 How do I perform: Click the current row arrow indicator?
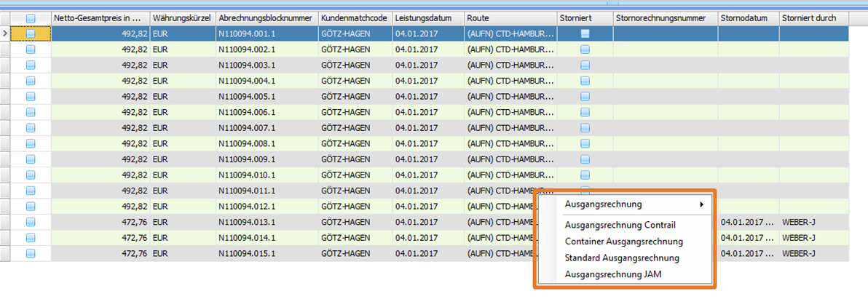[x=5, y=33]
